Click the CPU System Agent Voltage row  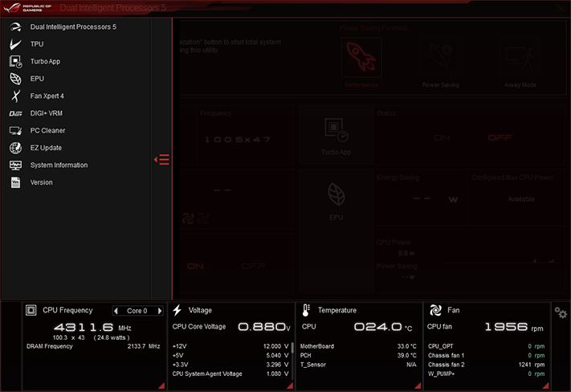pos(230,374)
